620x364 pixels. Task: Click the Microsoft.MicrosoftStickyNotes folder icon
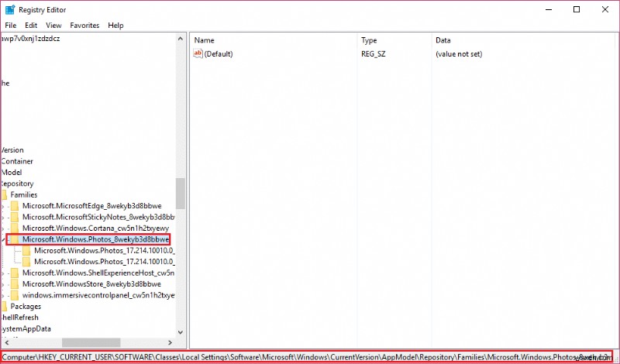15,217
